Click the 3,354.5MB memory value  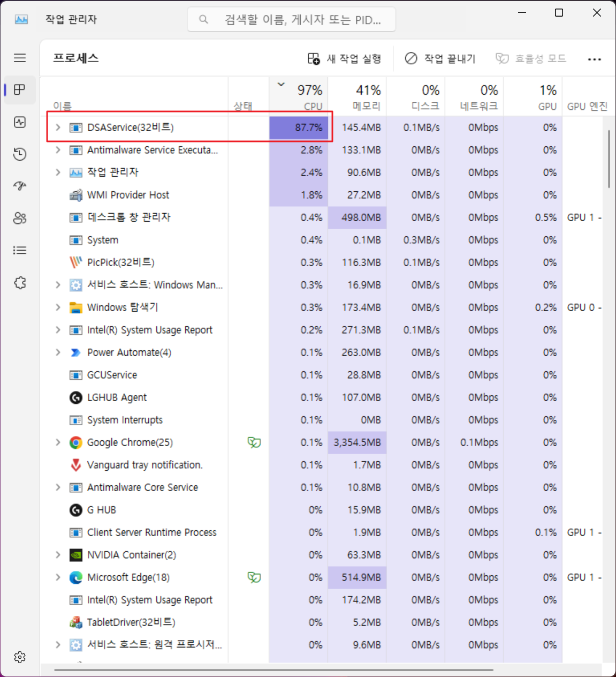(x=357, y=442)
